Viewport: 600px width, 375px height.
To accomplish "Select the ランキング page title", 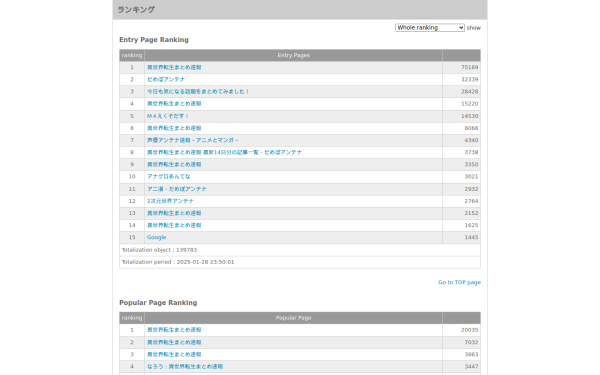I will tap(136, 10).
